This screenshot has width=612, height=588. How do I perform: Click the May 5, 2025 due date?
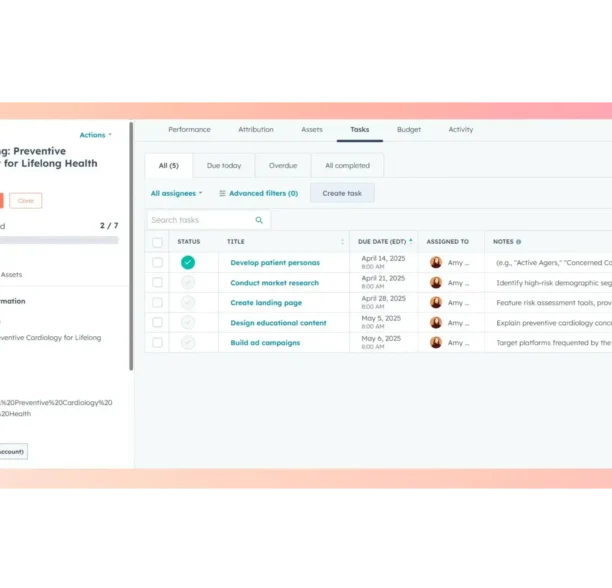coord(381,318)
